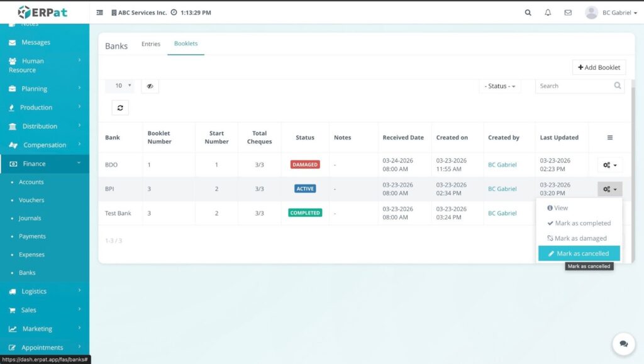Choose Mark as damaged from menu
Viewport: 644px width, 364px height.
[577, 238]
